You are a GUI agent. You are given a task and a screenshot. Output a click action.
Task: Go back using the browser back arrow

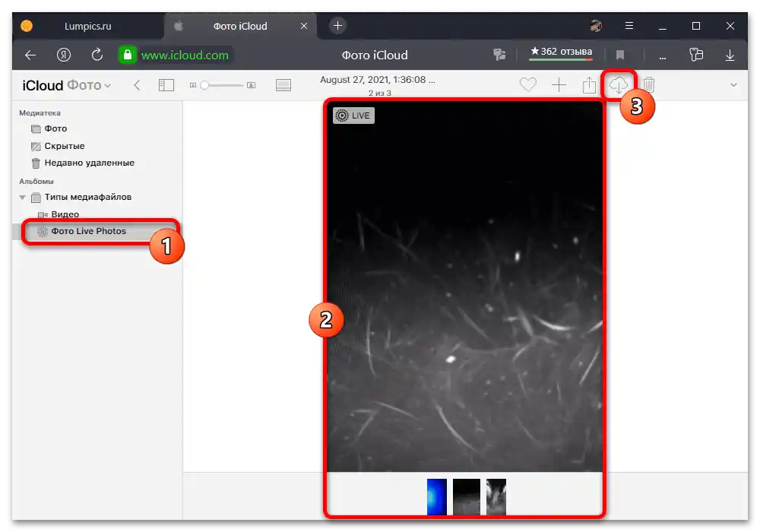(x=30, y=55)
